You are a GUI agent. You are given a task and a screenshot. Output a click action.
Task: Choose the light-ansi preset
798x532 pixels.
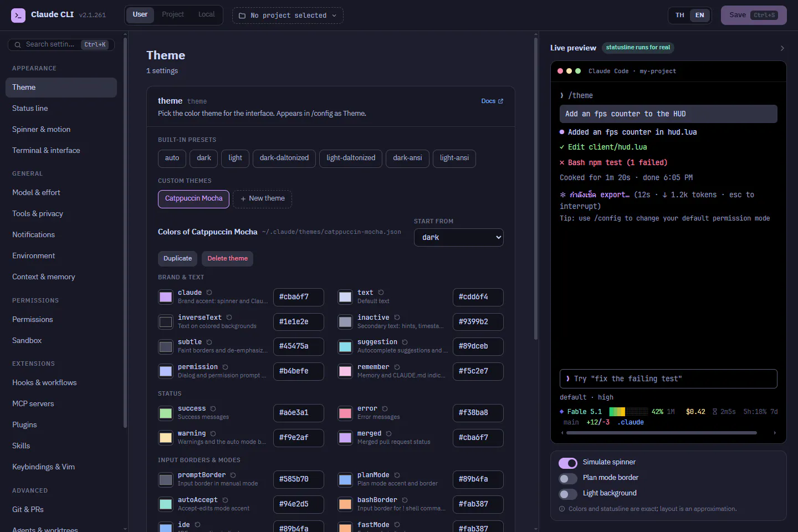(454, 158)
